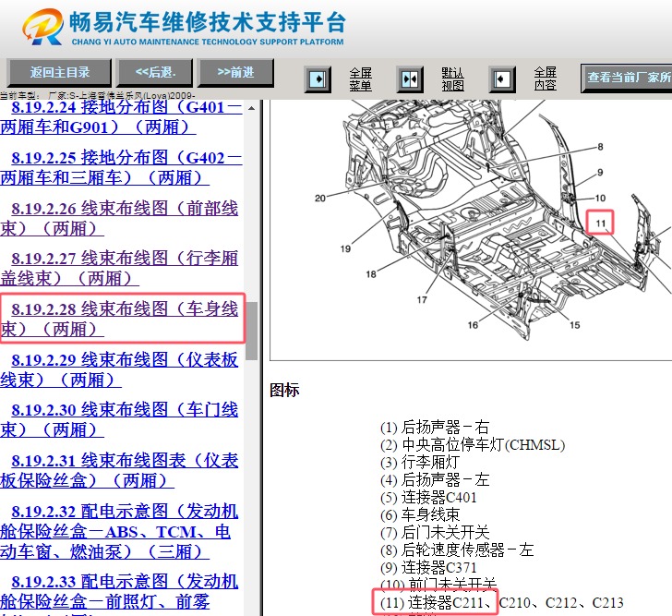
Task: Click legend item (6) 车身线束
Action: click(420, 514)
